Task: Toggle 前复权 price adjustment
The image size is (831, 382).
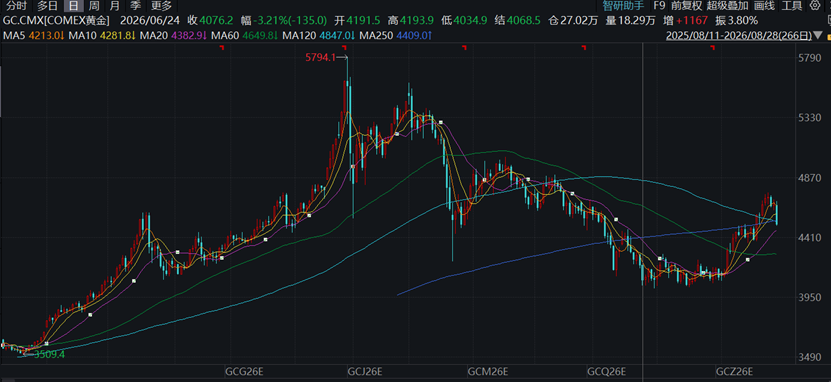Action: click(x=686, y=6)
